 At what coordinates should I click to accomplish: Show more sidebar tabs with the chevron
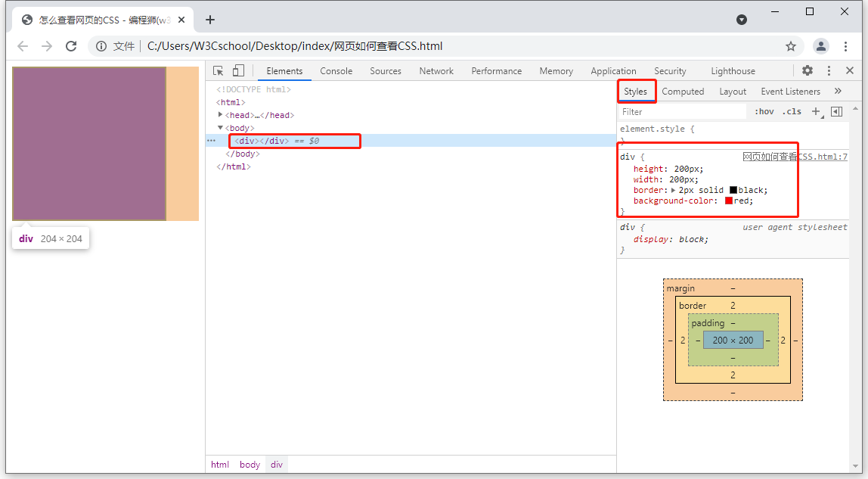(x=838, y=92)
